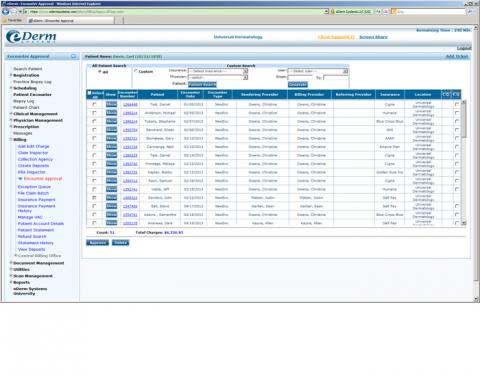
Task: Open Messages in sidebar
Action: [x=23, y=133]
